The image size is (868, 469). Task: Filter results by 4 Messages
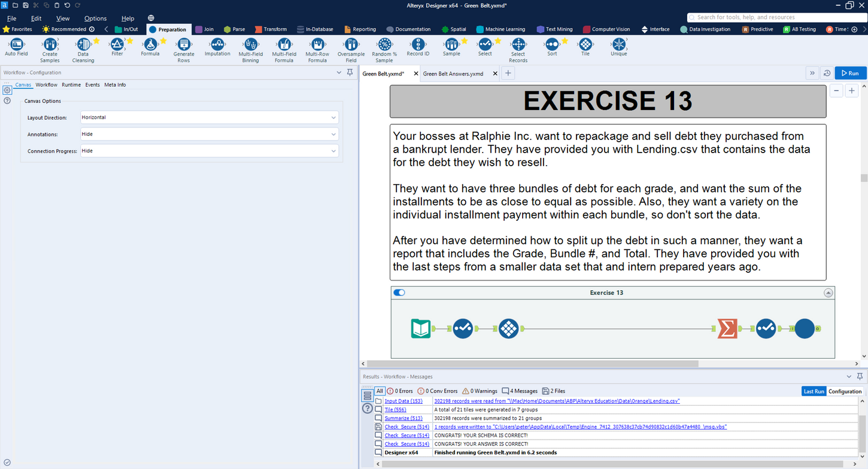(x=520, y=391)
